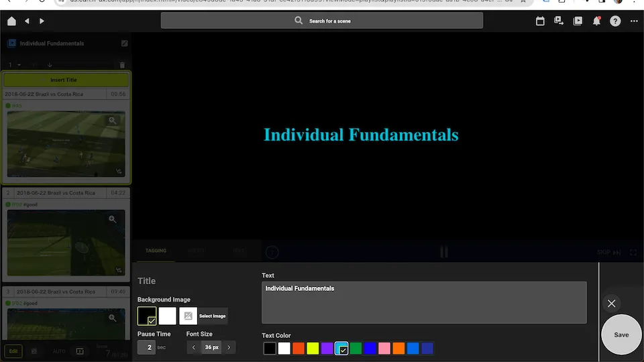Open notifications bell
This screenshot has width=644, height=362.
[596, 21]
